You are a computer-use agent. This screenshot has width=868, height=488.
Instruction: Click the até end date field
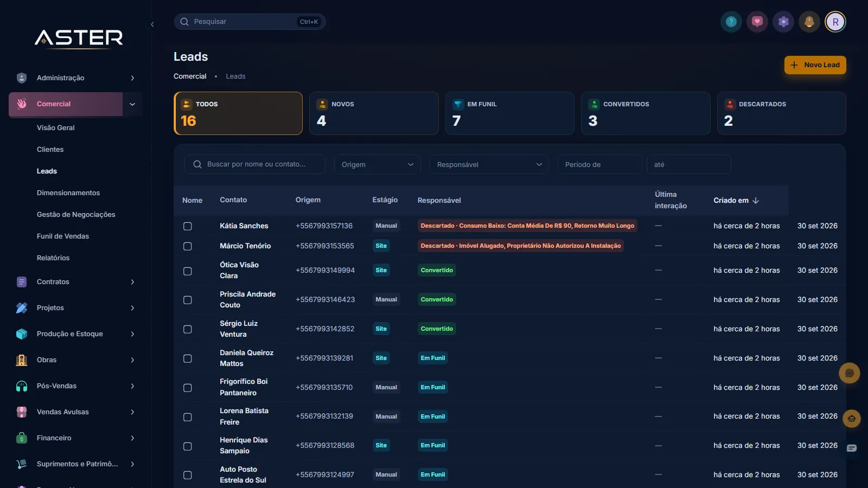click(x=688, y=164)
